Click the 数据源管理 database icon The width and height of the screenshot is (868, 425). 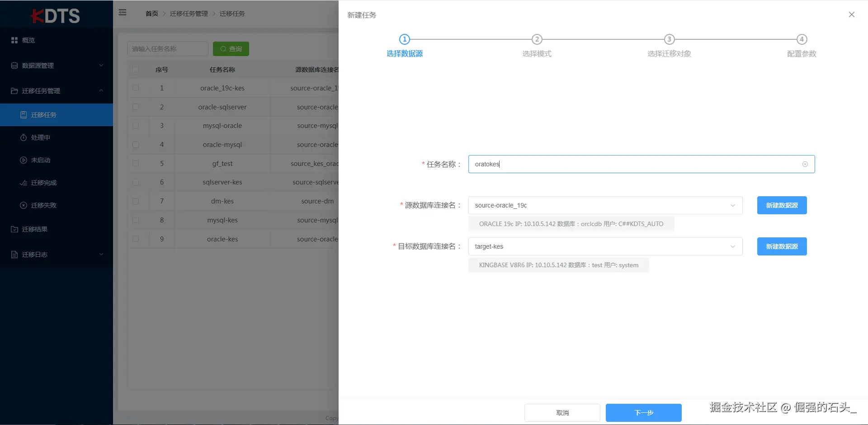click(14, 66)
